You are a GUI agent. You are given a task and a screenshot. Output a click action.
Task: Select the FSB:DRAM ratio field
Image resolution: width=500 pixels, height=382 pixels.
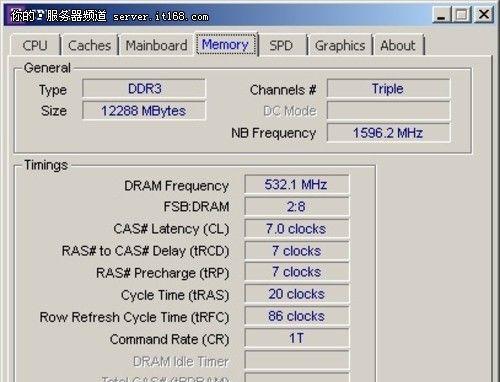tap(297, 206)
